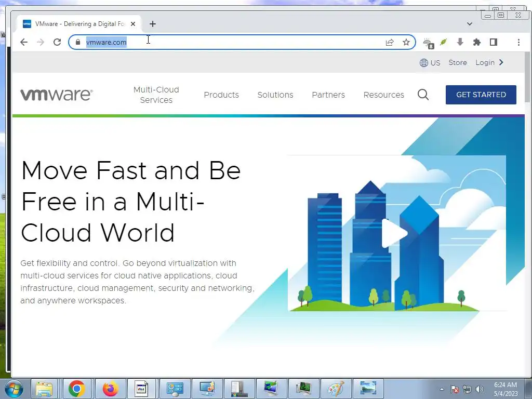
Task: Reload the current page
Action: pos(57,42)
